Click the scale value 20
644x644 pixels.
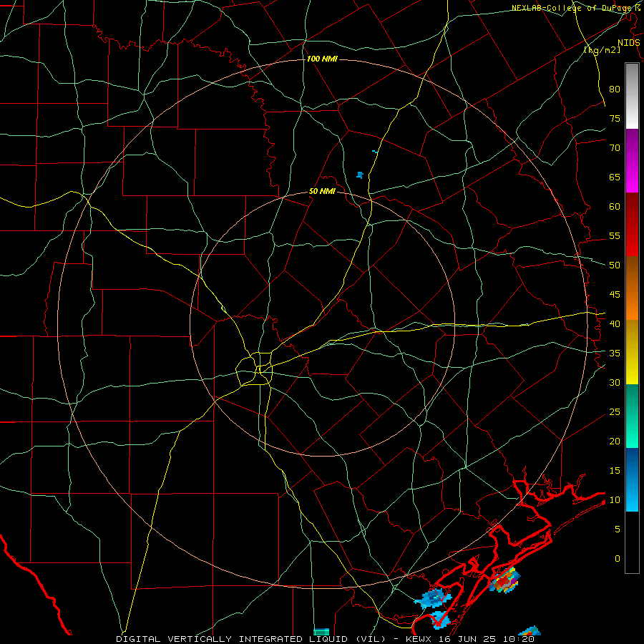coord(615,441)
